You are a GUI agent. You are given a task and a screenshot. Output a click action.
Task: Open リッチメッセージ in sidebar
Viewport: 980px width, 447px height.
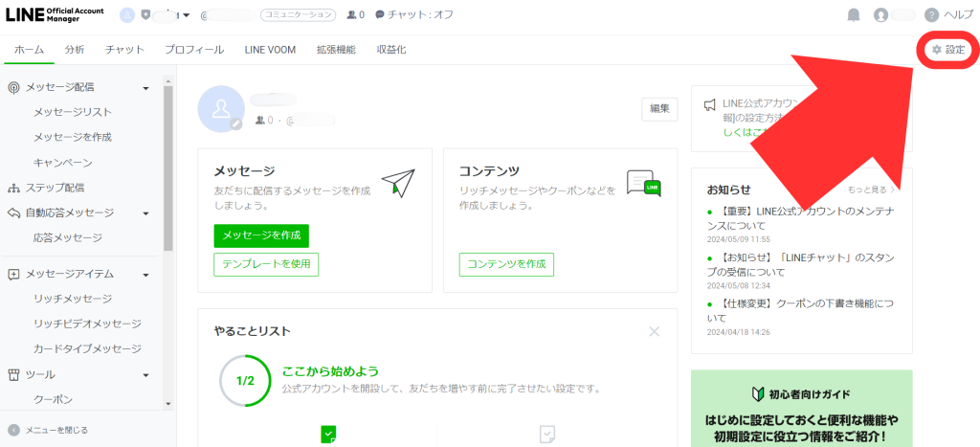[73, 299]
